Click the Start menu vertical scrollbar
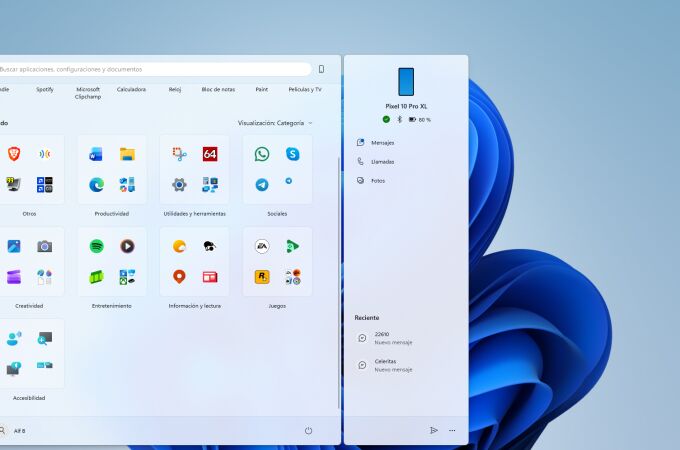This screenshot has width=680, height=450. [339, 282]
